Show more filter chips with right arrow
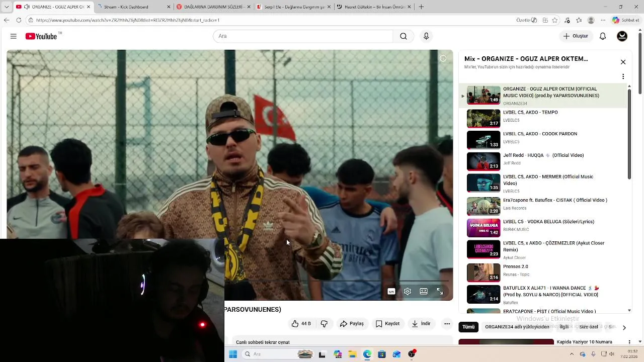 [624, 327]
